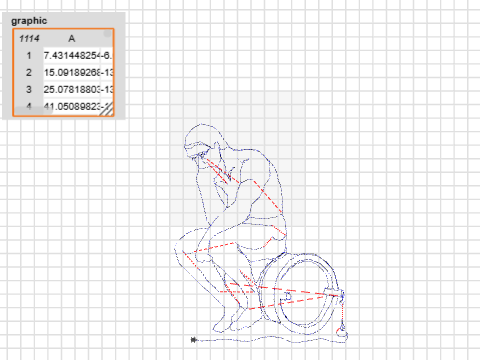Click the second-column cell in row 2 starting -13

(x=107, y=72)
